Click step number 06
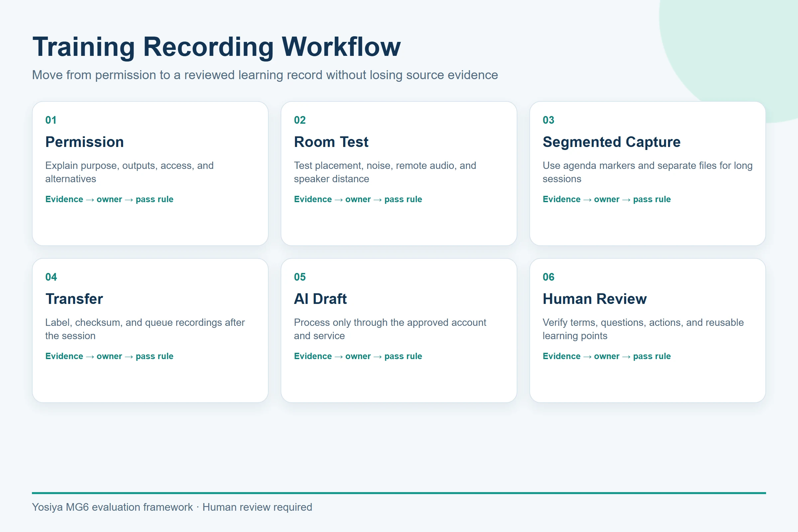This screenshot has width=798, height=532. [549, 277]
